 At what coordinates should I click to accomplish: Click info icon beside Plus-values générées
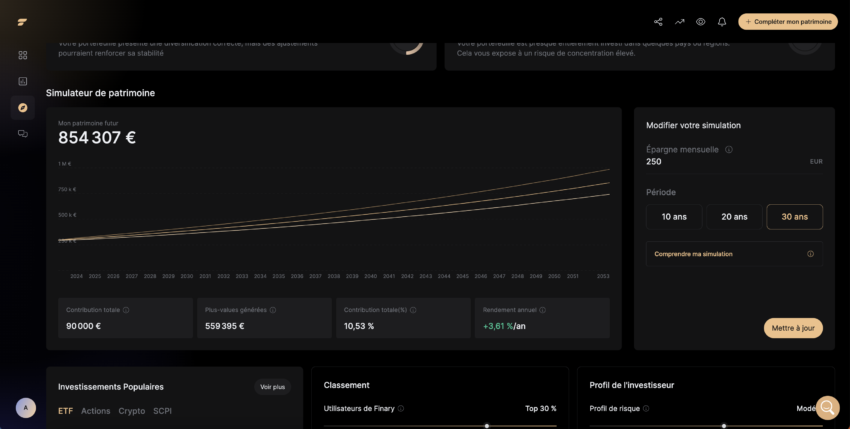coord(273,310)
